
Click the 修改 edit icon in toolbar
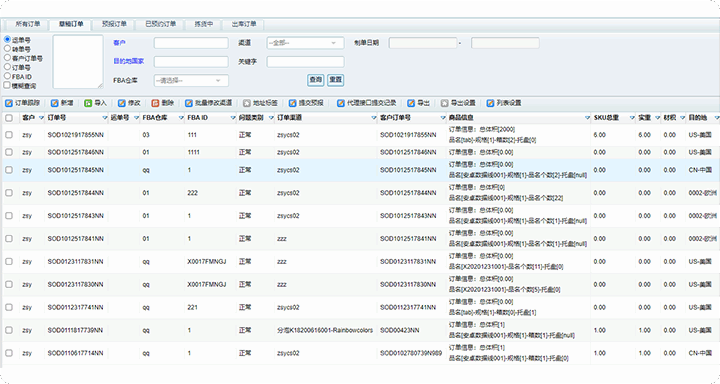coord(122,103)
